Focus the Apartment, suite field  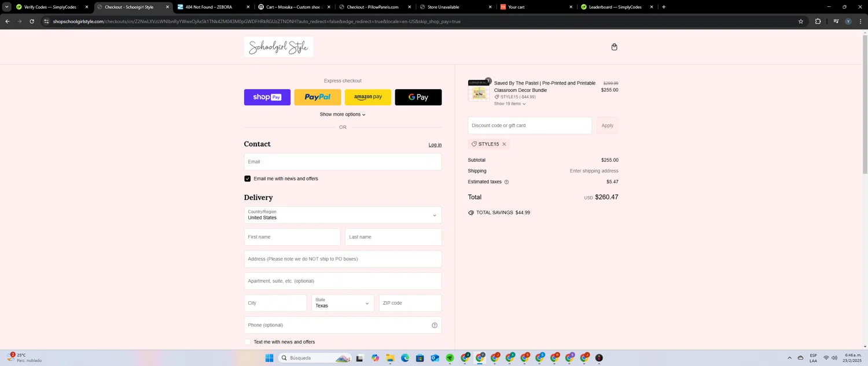pyautogui.click(x=343, y=281)
